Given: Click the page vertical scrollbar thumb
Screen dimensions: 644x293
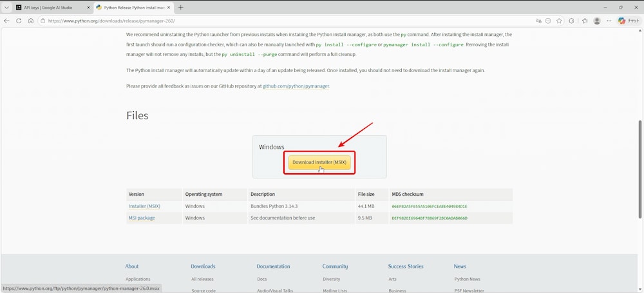Looking at the screenshot, I should click(641, 169).
